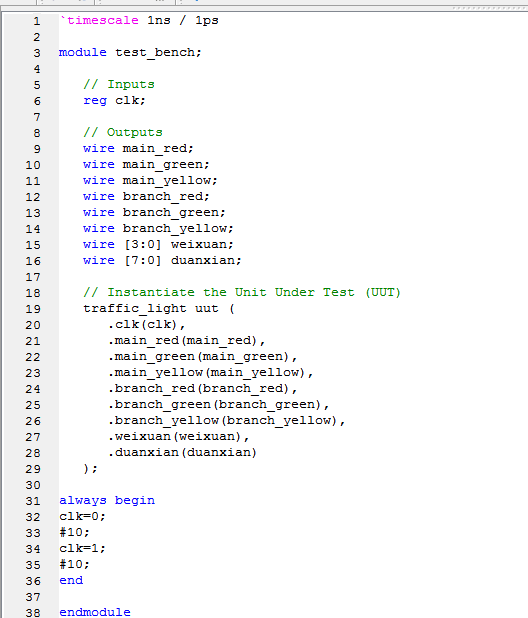The image size is (528, 618).
Task: Click the end keyword on line 36
Action: pos(71,581)
